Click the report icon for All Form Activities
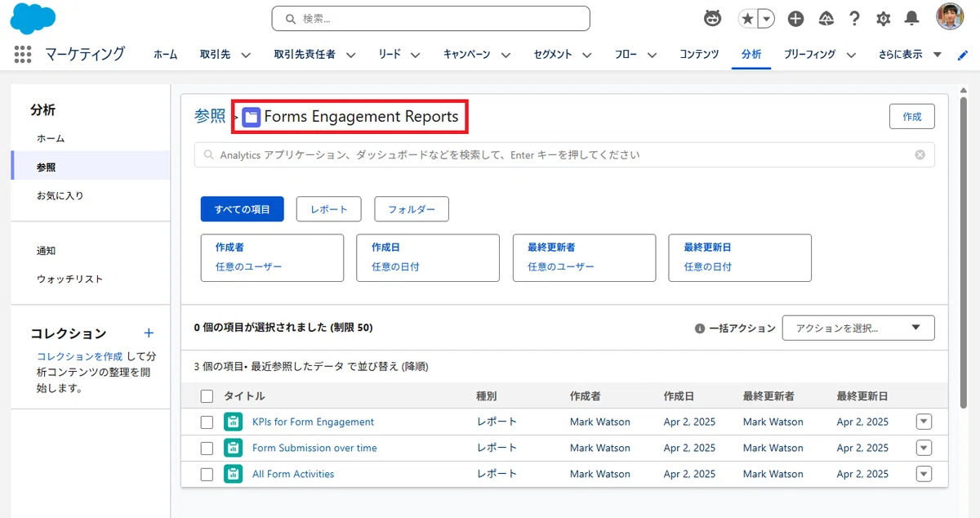The height and width of the screenshot is (518, 980). pyautogui.click(x=233, y=474)
